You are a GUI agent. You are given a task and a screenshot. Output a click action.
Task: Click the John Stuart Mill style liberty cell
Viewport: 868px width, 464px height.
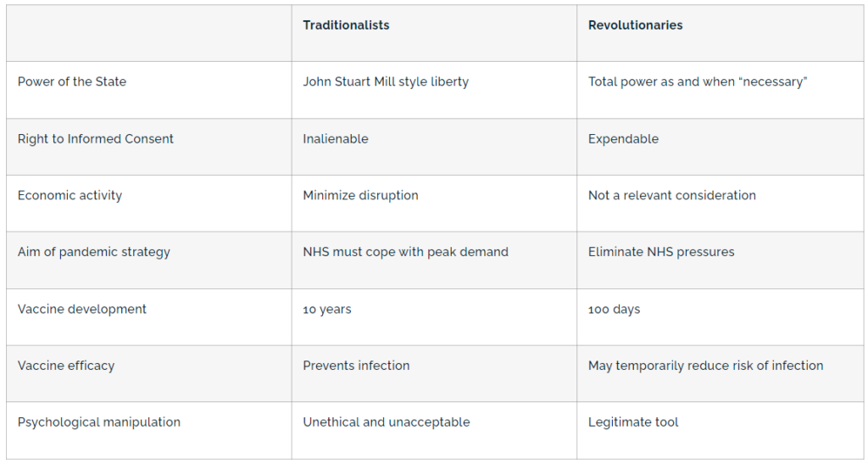click(386, 82)
